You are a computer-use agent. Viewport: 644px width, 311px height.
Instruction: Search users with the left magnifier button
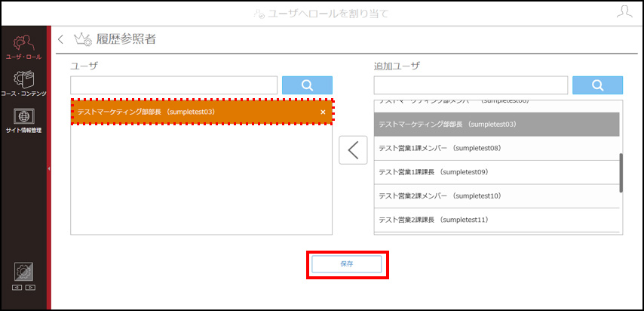(307, 85)
